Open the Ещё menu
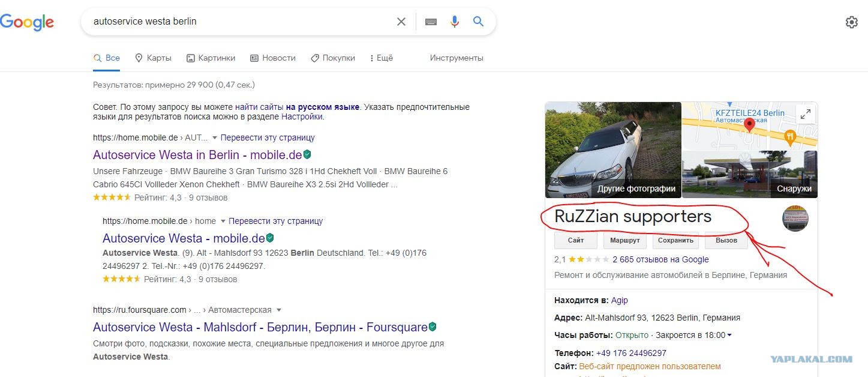 tap(382, 58)
